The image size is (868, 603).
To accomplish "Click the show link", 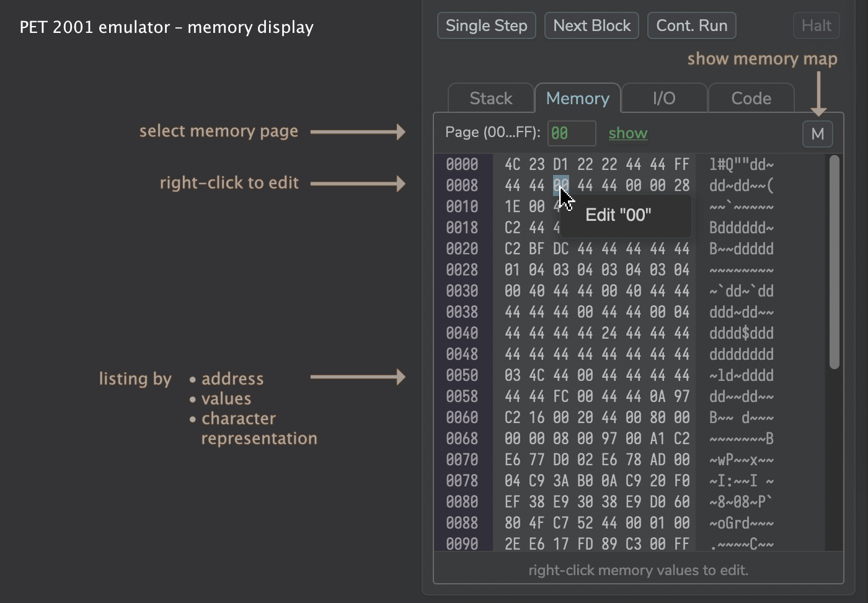I will click(628, 133).
